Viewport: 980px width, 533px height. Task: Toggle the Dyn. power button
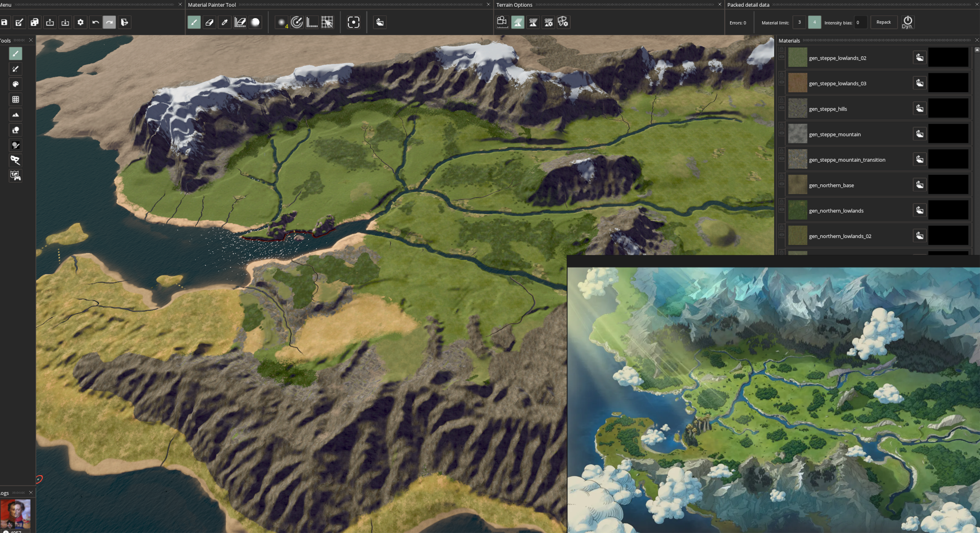(x=907, y=22)
